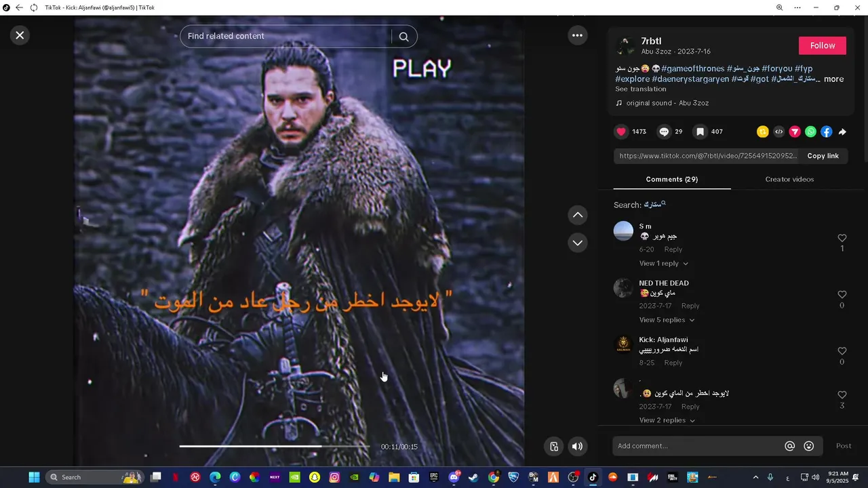Copy link button for video URL
Image resolution: width=868 pixels, height=488 pixels.
point(823,156)
